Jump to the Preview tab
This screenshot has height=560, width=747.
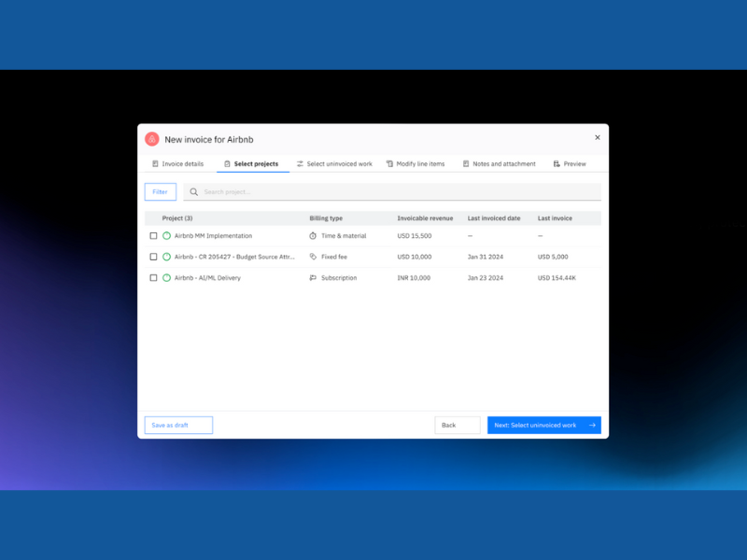click(570, 164)
